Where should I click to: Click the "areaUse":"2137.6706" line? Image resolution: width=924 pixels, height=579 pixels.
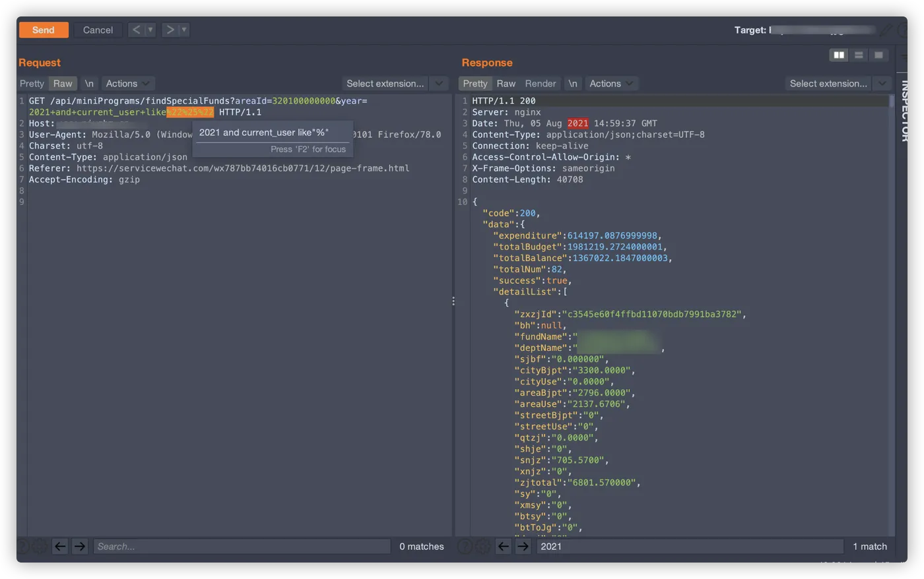[572, 404]
